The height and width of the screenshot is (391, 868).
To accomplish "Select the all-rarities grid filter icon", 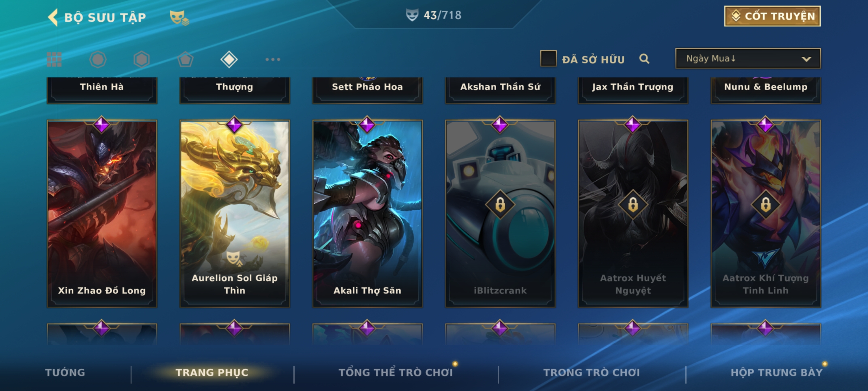I will point(54,59).
